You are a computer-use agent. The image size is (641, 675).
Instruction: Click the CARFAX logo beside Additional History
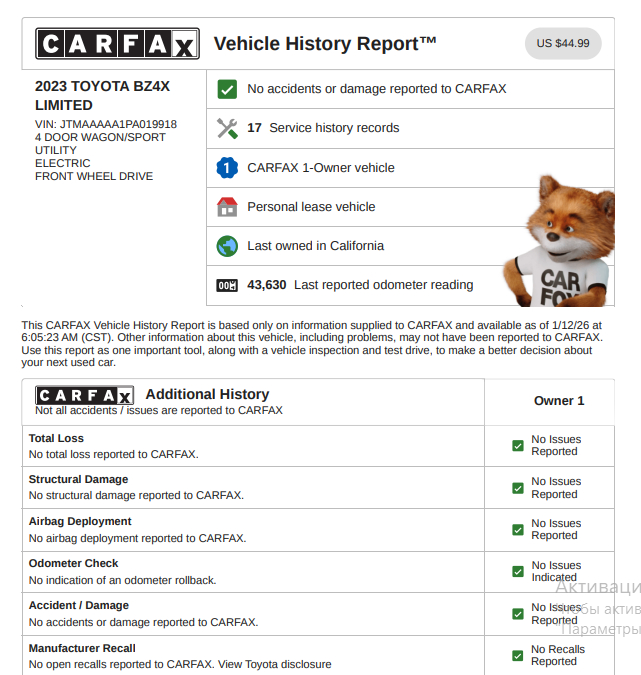pyautogui.click(x=84, y=395)
